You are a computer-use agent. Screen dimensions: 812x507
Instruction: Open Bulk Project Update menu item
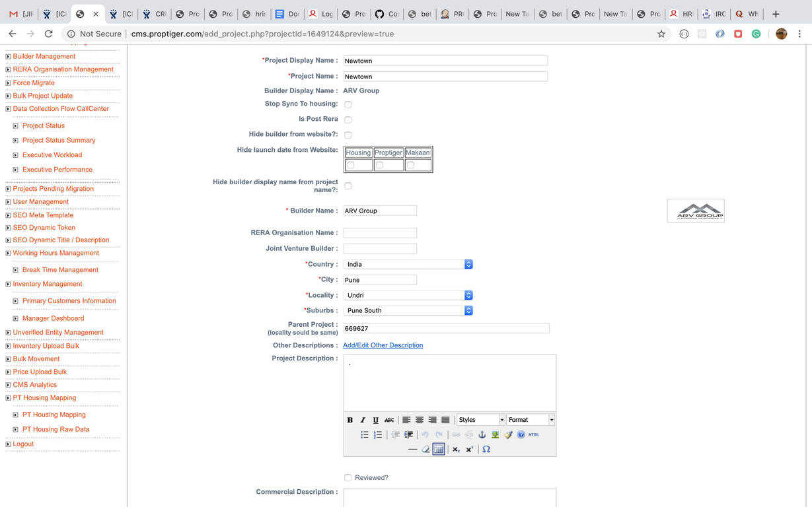(43, 96)
